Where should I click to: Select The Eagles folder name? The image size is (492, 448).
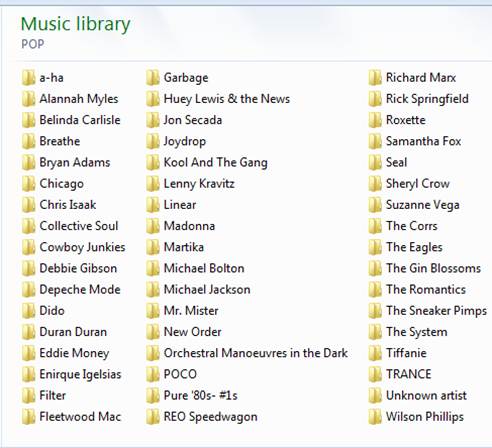[x=414, y=248]
